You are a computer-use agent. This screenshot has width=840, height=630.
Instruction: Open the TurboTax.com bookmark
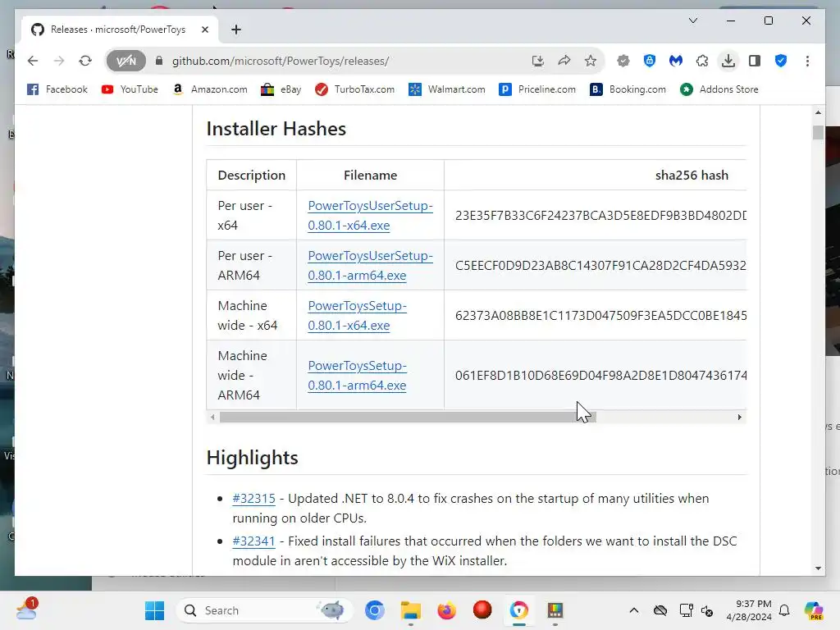(354, 89)
